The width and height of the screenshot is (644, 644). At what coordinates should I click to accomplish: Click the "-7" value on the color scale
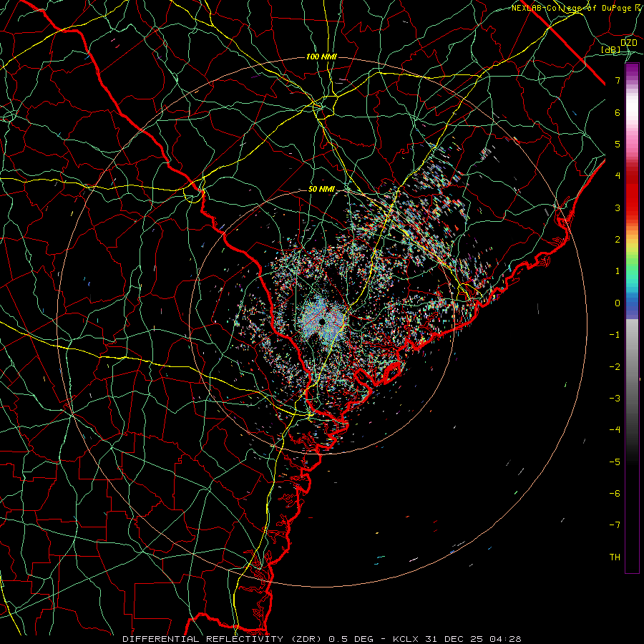click(x=615, y=525)
